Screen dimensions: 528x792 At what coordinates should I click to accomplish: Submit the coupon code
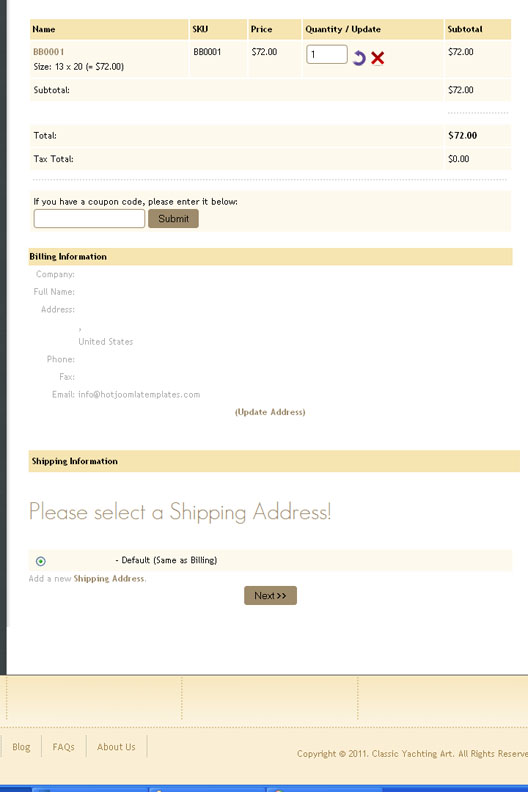(173, 219)
